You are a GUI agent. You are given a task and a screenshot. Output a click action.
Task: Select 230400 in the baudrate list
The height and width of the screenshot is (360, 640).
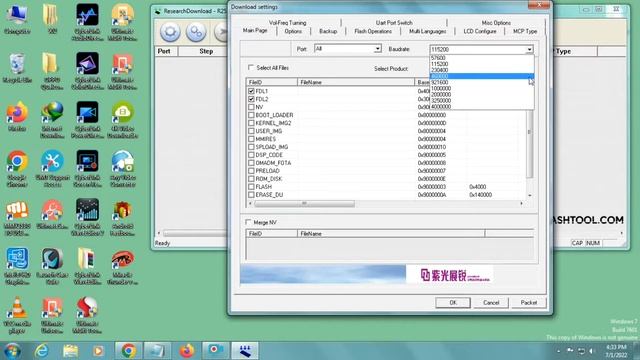pyautogui.click(x=482, y=70)
